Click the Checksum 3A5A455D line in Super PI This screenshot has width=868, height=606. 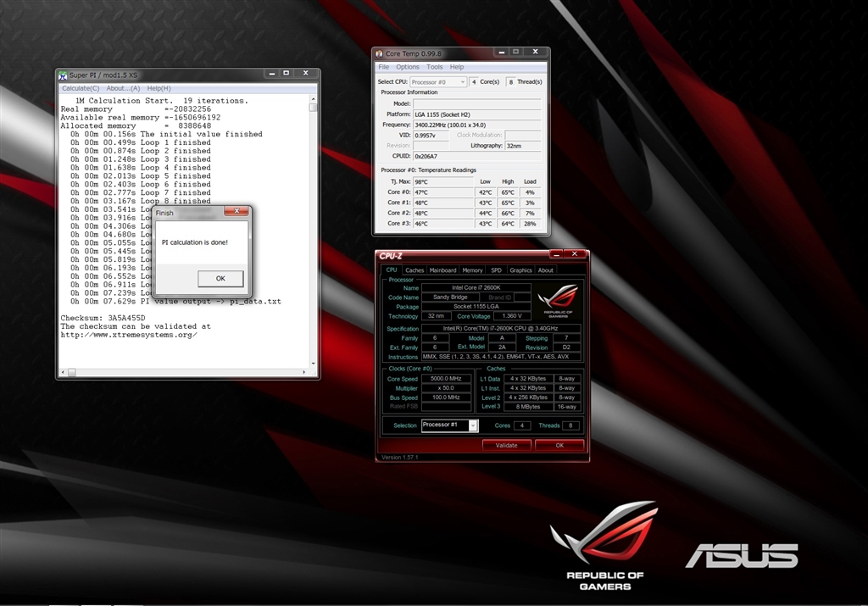coord(103,318)
